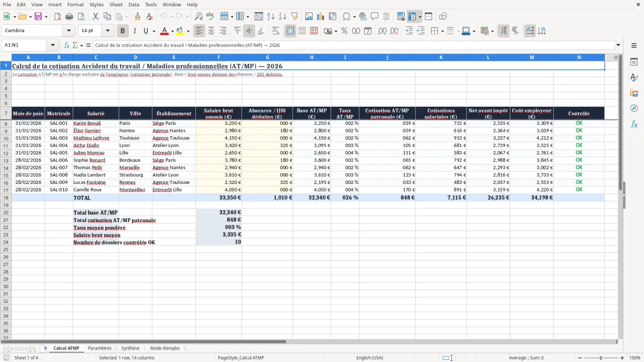Select column F header
Screen dimensions: 644x362
[x=218, y=57]
